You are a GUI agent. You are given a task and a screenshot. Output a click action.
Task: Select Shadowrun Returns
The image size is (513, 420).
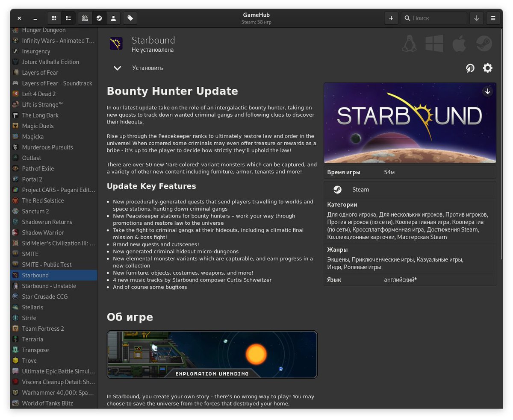(x=54, y=222)
